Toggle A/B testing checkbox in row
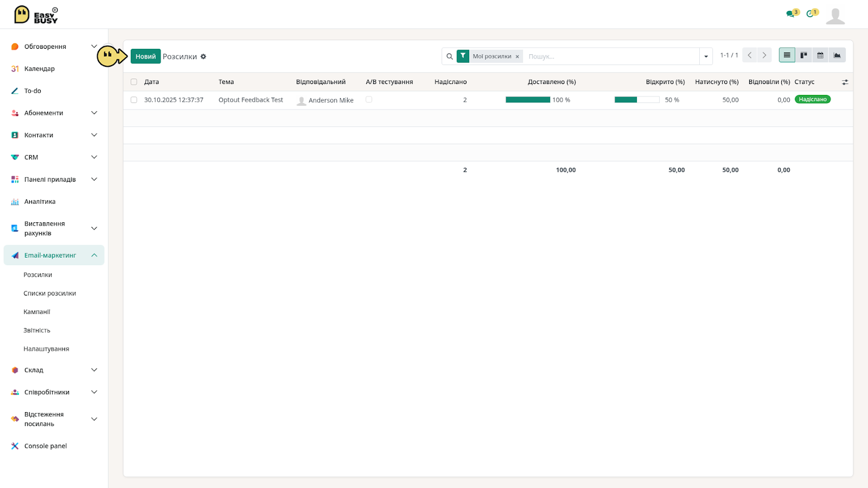Image resolution: width=868 pixels, height=488 pixels. click(369, 100)
